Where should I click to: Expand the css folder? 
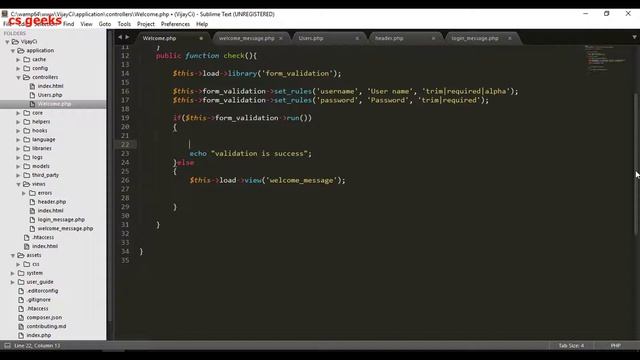(x=18, y=264)
